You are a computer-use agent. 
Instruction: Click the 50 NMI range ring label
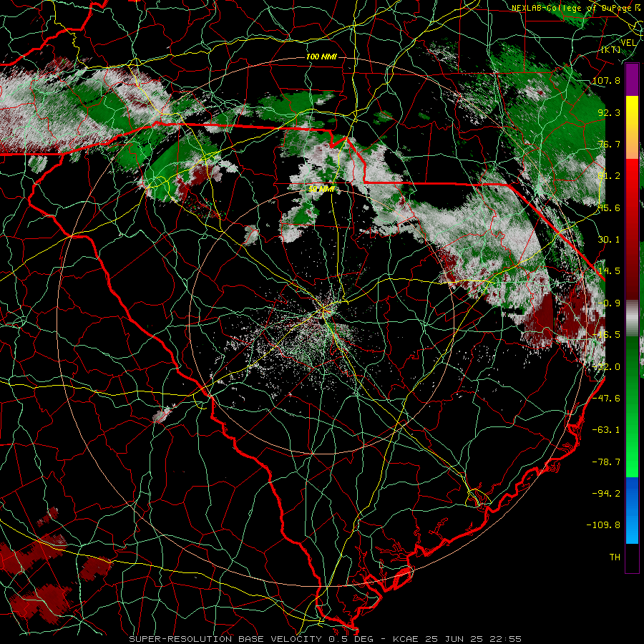pyautogui.click(x=321, y=189)
